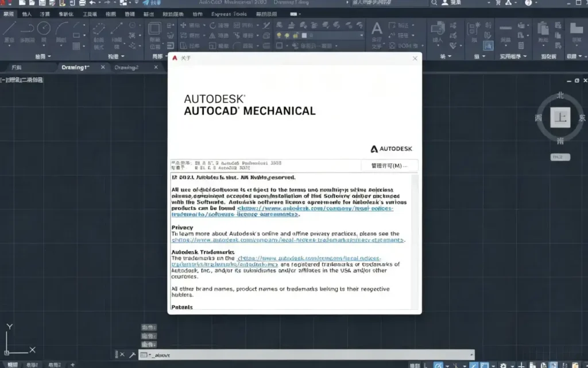Switch to the Drawing1 document tab

tap(75, 67)
